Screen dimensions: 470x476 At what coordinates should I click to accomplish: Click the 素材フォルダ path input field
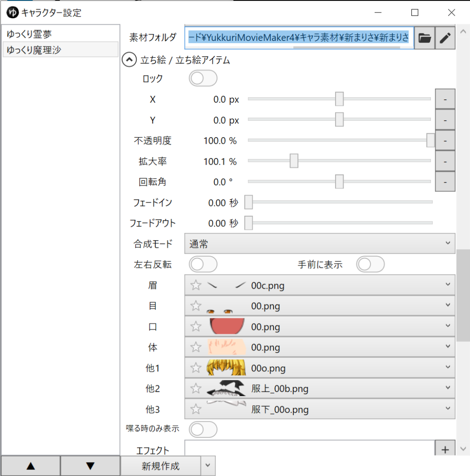299,38
